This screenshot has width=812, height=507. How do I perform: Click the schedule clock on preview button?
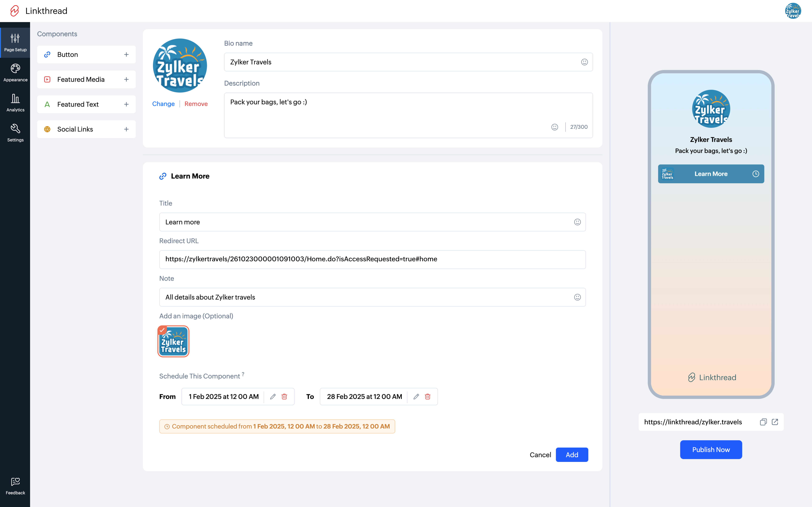tap(755, 174)
